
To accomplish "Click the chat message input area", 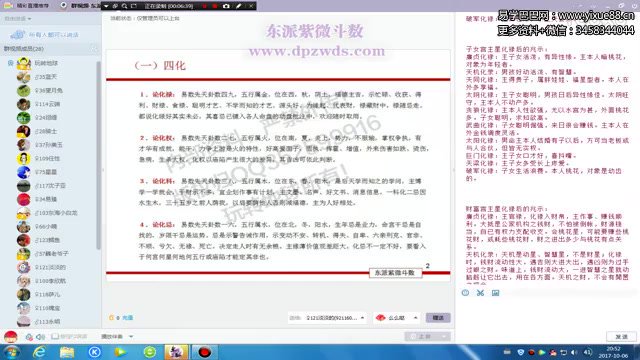I will pos(547,314).
